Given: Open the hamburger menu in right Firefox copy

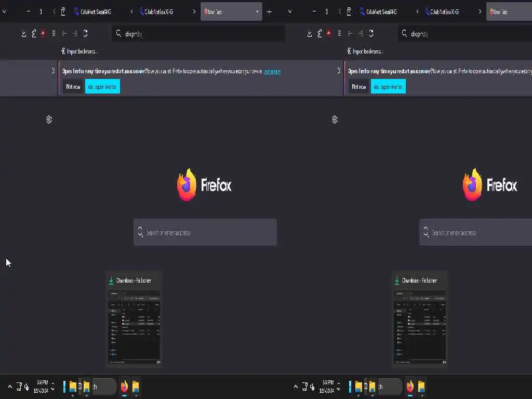Looking at the screenshot, I should coord(339,33).
